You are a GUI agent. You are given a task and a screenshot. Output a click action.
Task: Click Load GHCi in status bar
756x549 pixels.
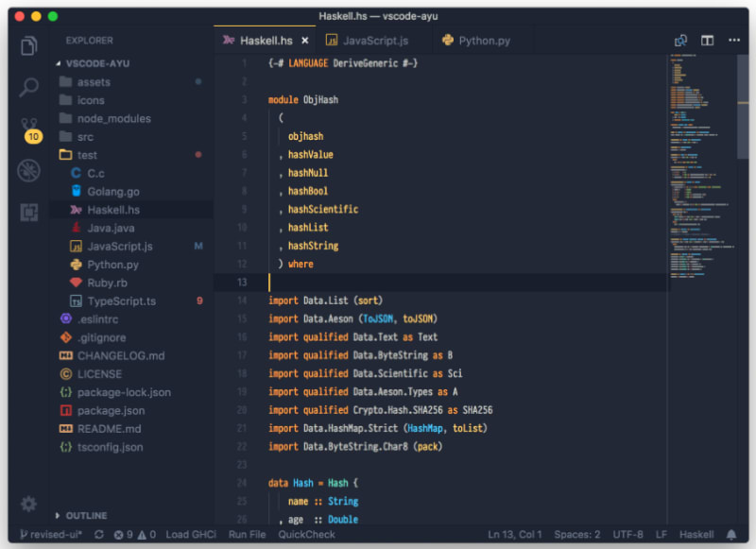191,535
